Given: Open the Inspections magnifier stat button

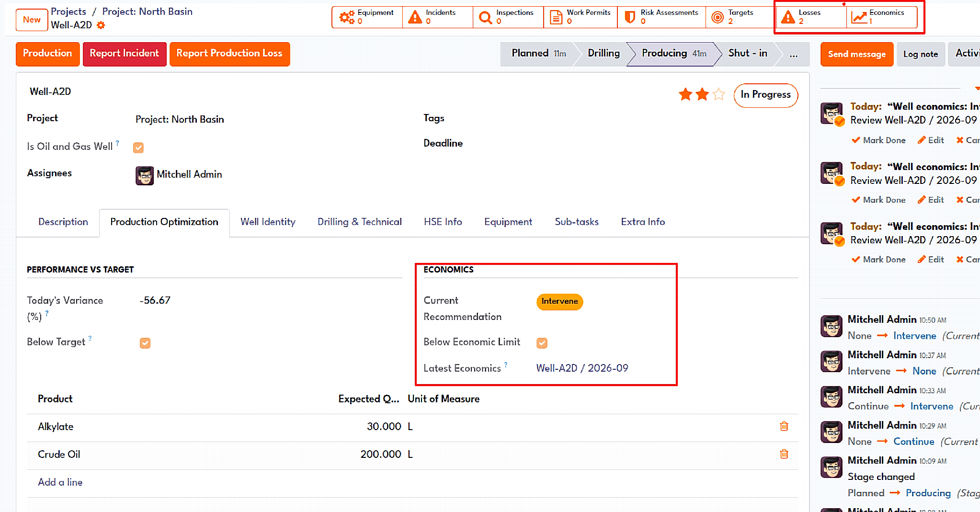Looking at the screenshot, I should [508, 17].
